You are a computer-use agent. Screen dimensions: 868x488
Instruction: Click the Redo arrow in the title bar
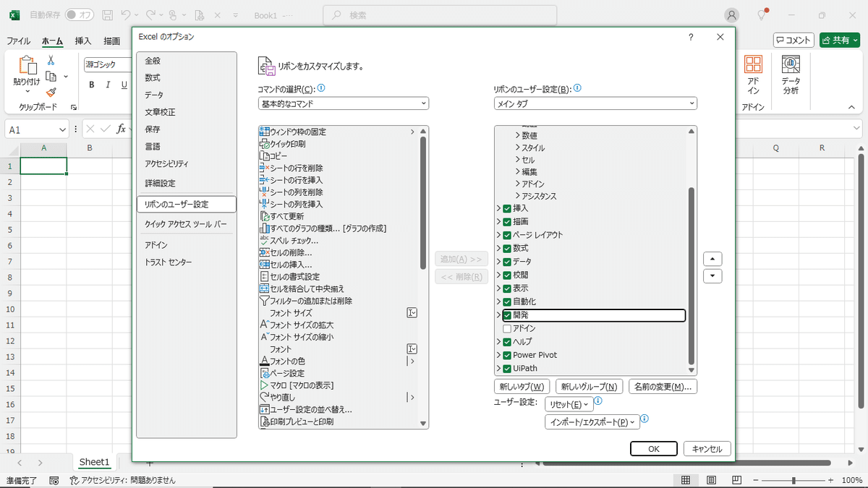click(x=151, y=15)
